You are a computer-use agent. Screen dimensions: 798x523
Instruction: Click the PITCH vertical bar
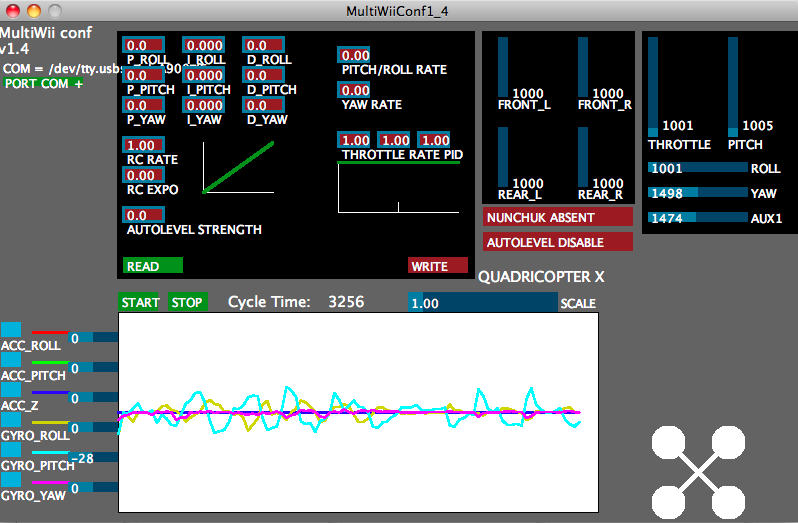point(733,86)
